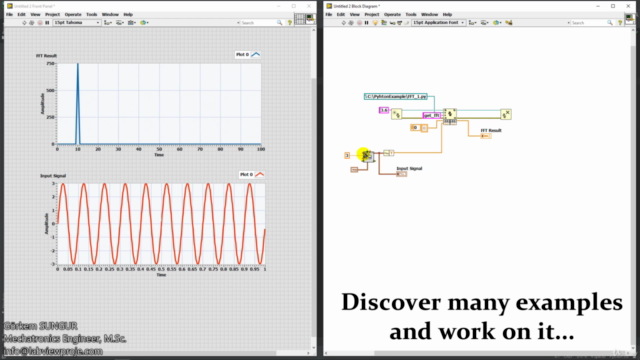Open Distribute Objects dropdown in Block Diagram

click(484, 23)
